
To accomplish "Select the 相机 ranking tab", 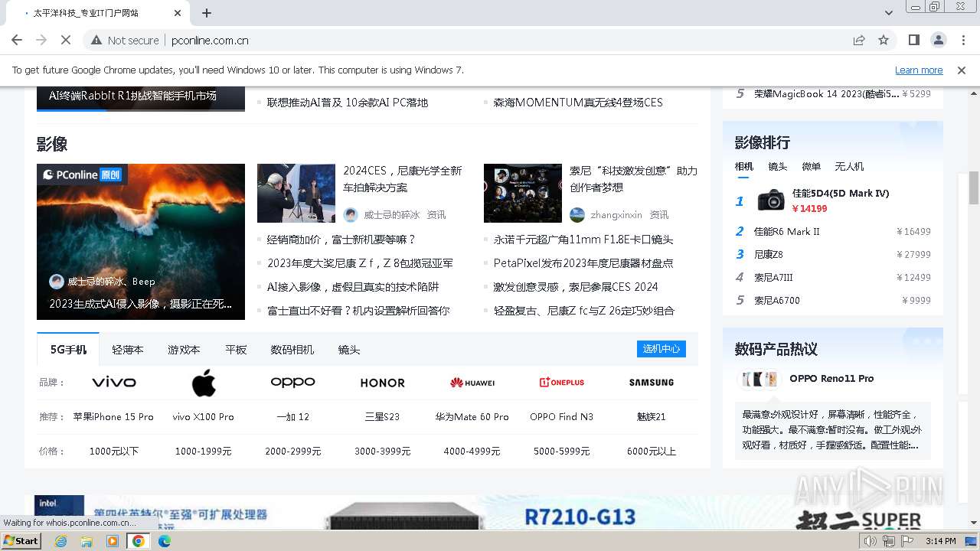I will 744,166.
